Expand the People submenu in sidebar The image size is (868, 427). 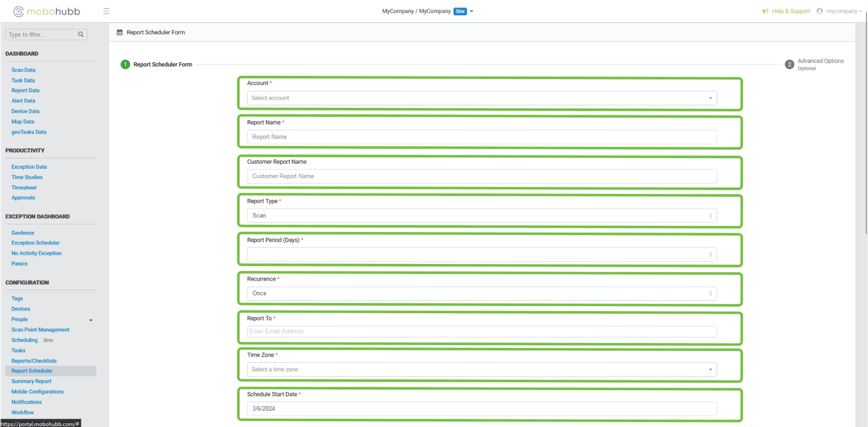coord(91,320)
